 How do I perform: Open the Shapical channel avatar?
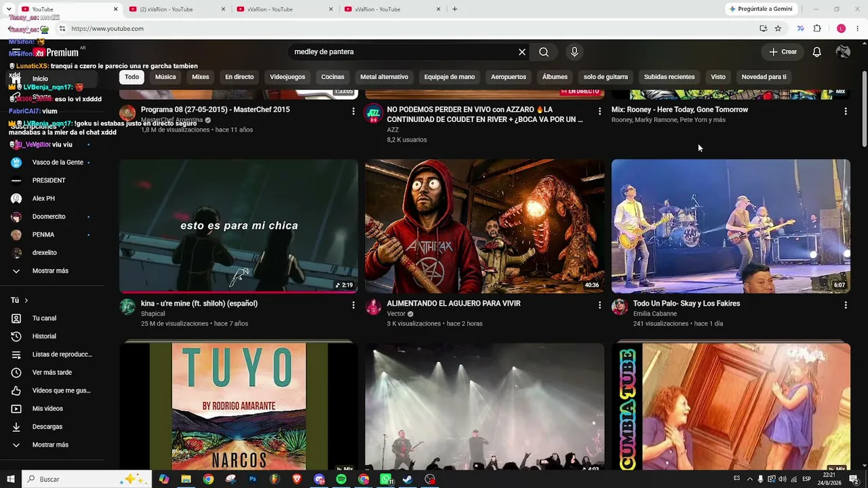[x=127, y=307]
